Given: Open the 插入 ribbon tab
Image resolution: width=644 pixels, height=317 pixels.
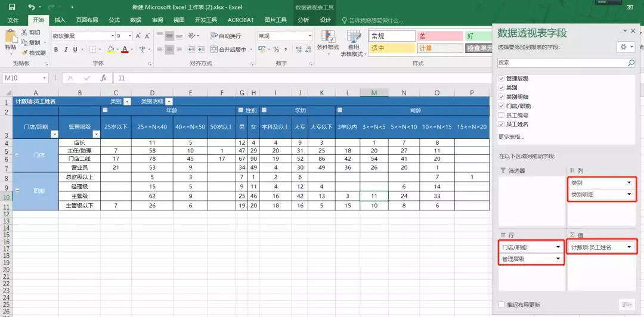Looking at the screenshot, I should click(x=60, y=20).
